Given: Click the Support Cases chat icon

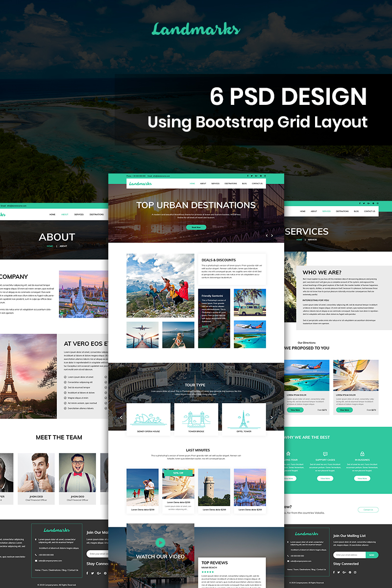Looking at the screenshot, I should 325,454.
